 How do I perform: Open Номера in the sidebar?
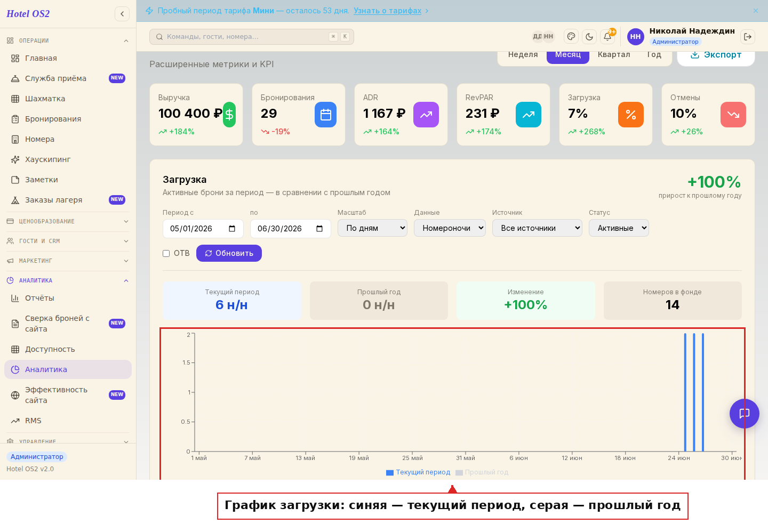68,139
